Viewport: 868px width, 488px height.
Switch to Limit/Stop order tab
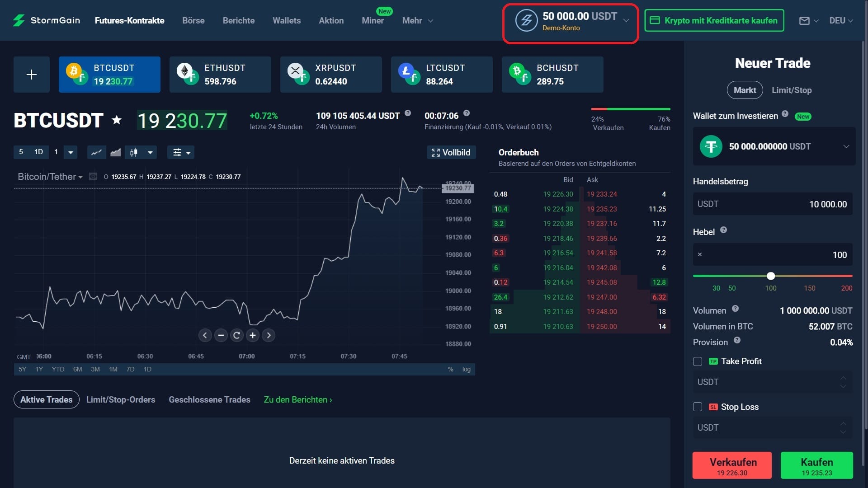pyautogui.click(x=791, y=90)
